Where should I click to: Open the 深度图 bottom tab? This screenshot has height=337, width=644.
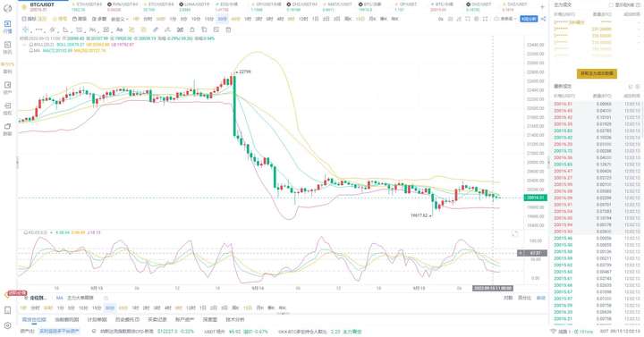(x=210, y=319)
